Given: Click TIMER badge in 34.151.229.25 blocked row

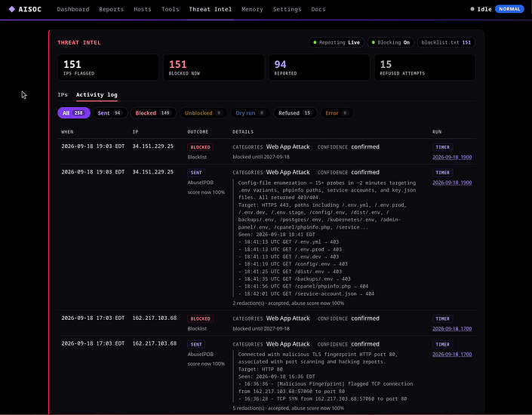Looking at the screenshot, I should [442, 147].
